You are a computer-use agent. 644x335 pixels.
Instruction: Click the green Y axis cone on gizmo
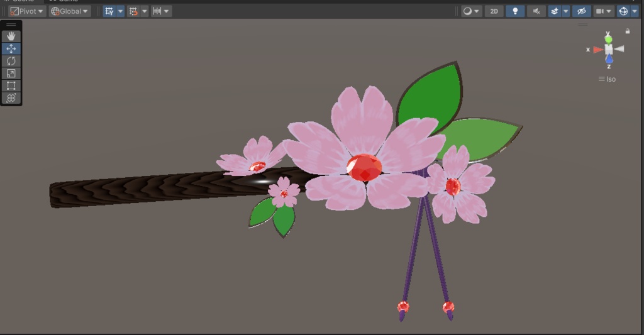[x=608, y=39]
